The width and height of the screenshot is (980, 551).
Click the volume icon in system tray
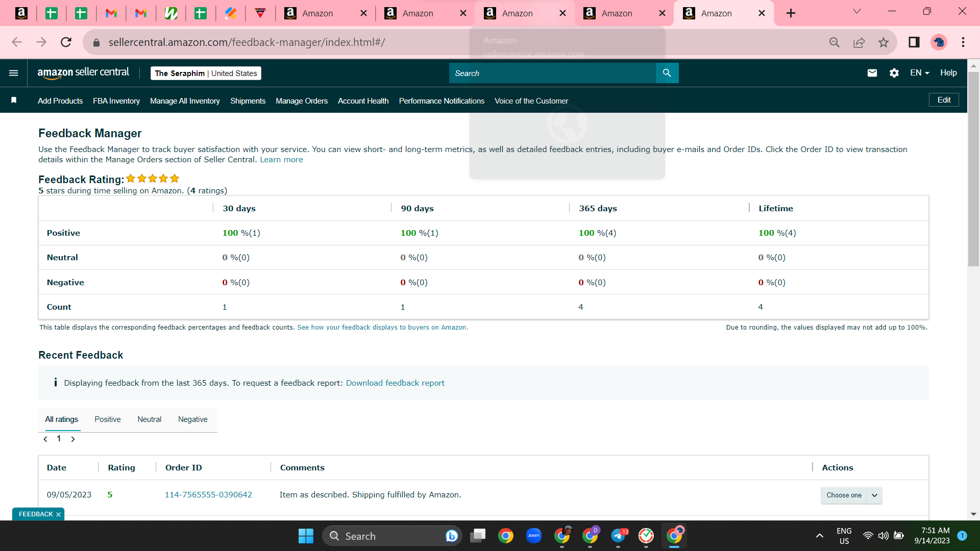(884, 536)
